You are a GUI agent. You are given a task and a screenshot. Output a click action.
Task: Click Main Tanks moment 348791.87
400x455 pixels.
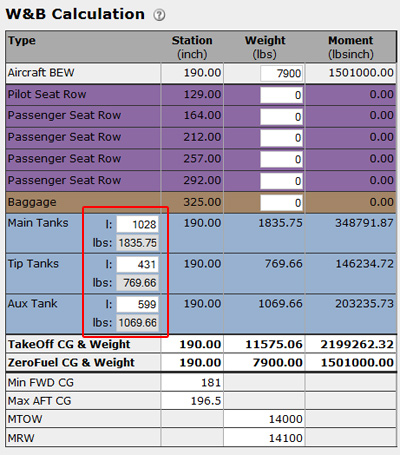[364, 223]
